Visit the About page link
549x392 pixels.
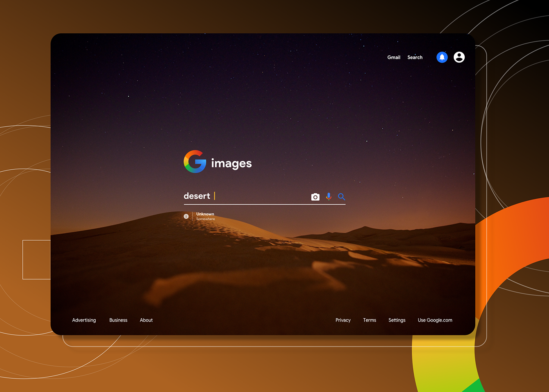[146, 320]
